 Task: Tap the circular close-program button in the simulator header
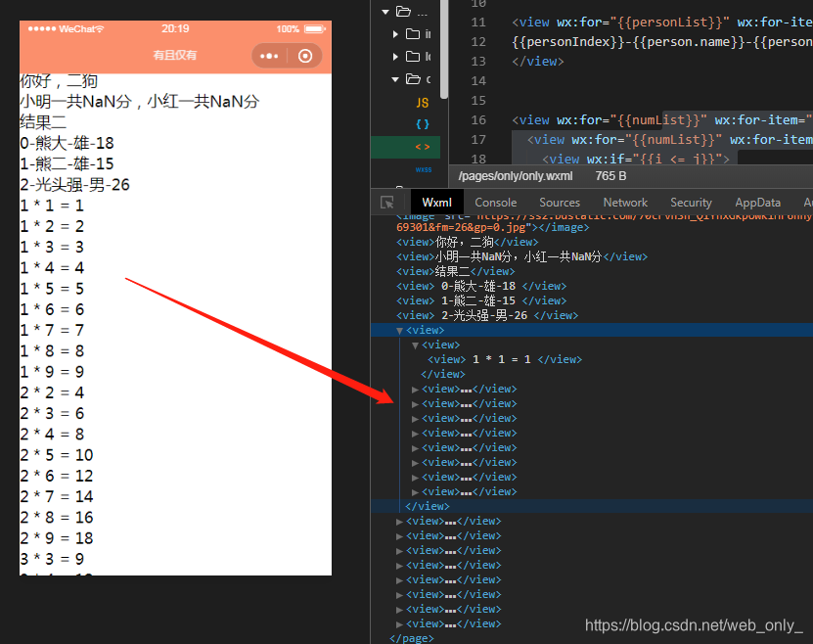(x=305, y=56)
